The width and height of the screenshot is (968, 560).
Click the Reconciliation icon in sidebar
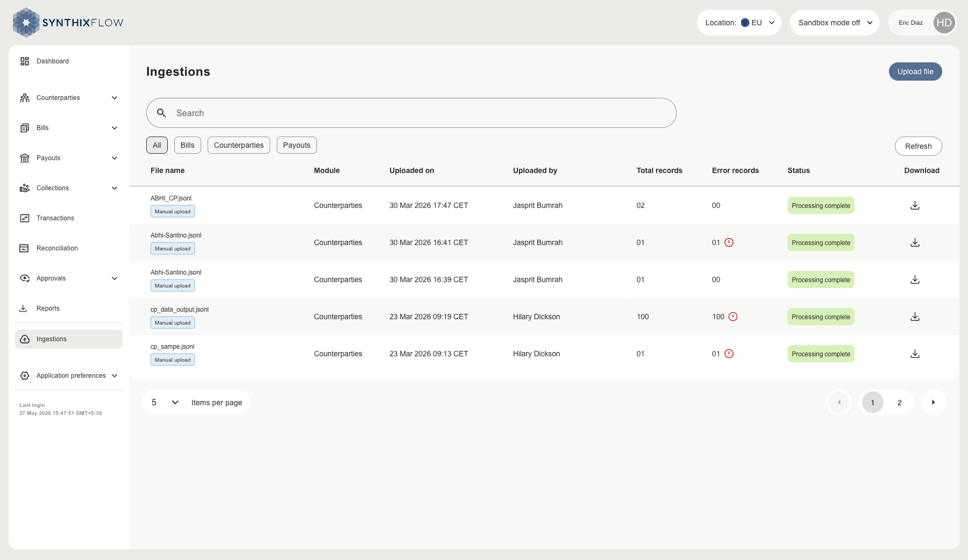(24, 248)
